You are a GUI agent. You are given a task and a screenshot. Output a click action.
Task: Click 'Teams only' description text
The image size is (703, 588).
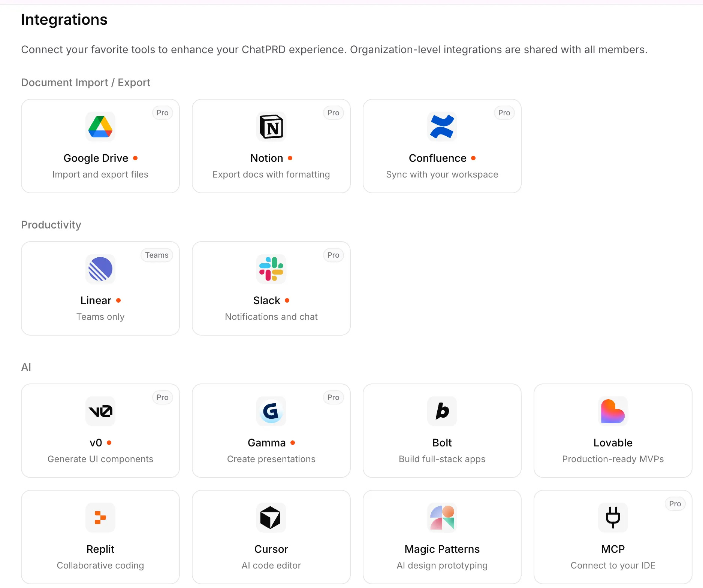100,317
